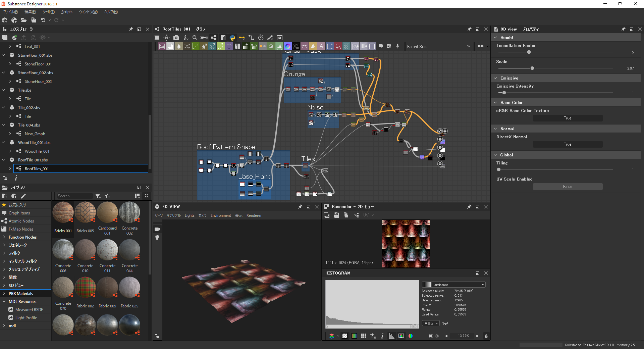Image resolution: width=644 pixels, height=349 pixels.
Task: Click the Height Scale slider handle
Action: (532, 68)
